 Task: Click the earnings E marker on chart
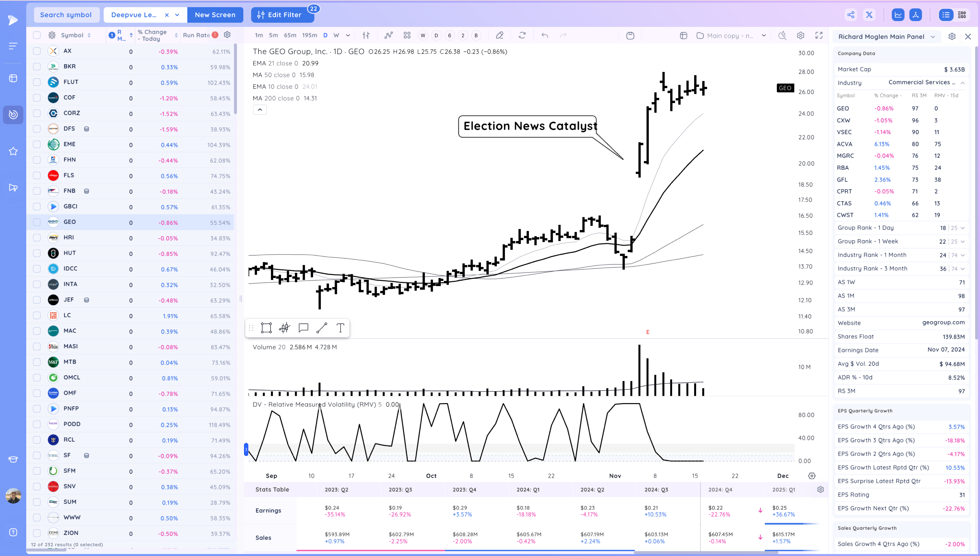[648, 332]
